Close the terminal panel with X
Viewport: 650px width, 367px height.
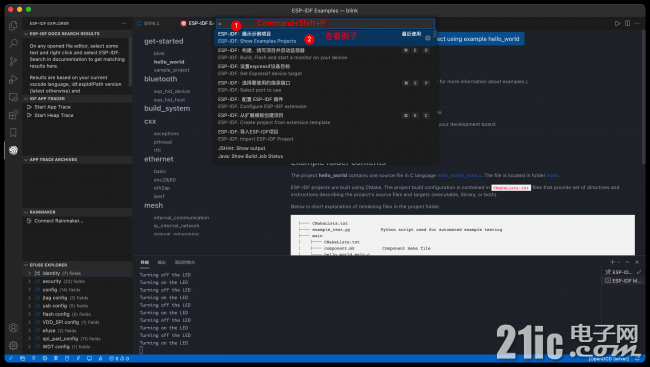click(x=637, y=262)
